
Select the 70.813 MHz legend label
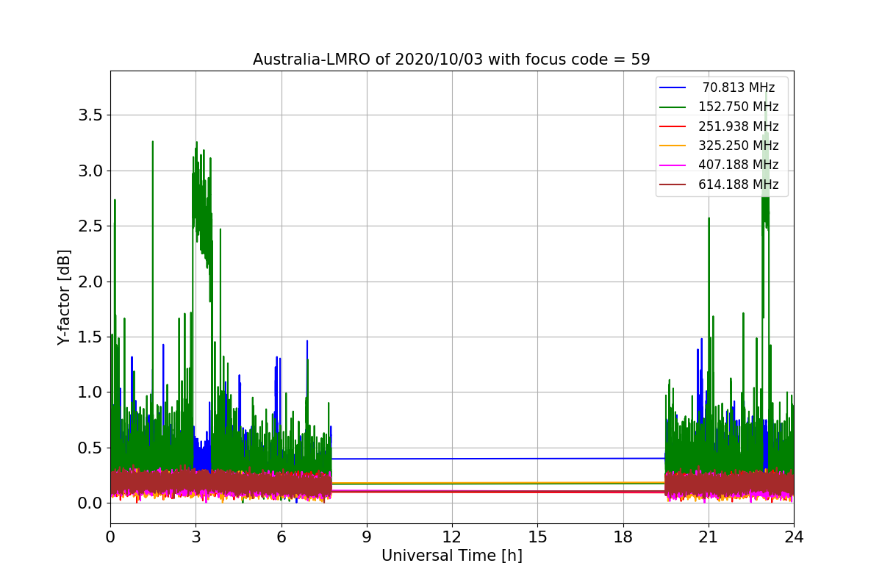[x=739, y=87]
